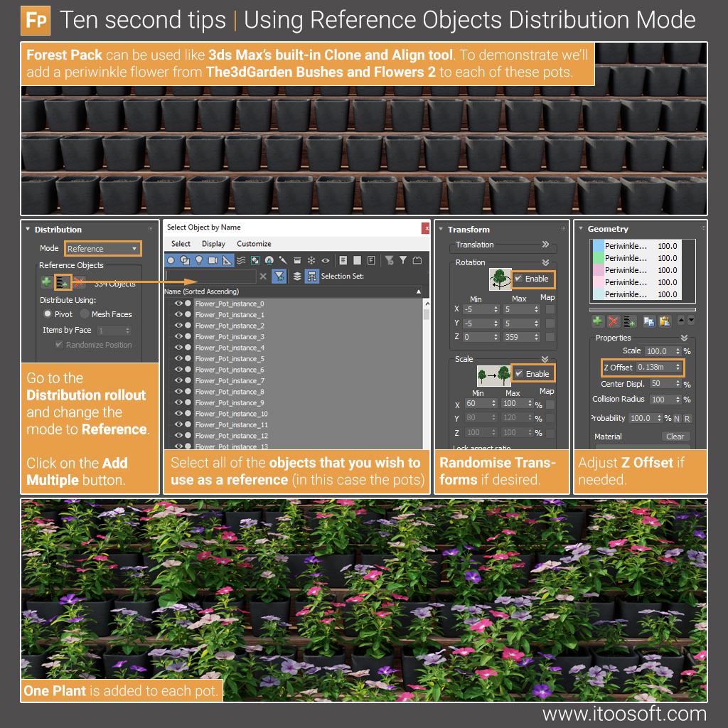
Task: Click the Rotation Z Max field showing 359
Action: [521, 337]
